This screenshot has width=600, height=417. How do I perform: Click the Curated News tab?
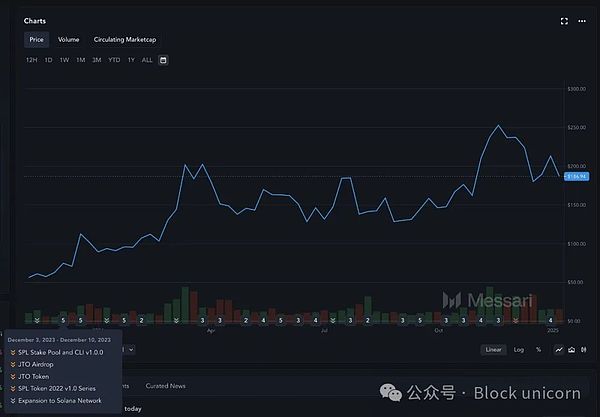(x=163, y=385)
